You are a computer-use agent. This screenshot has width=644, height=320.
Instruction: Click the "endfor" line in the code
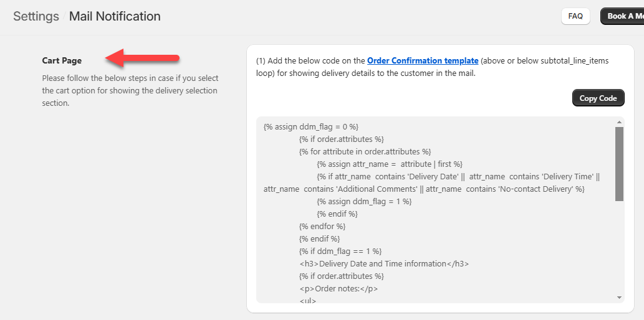[x=322, y=226]
